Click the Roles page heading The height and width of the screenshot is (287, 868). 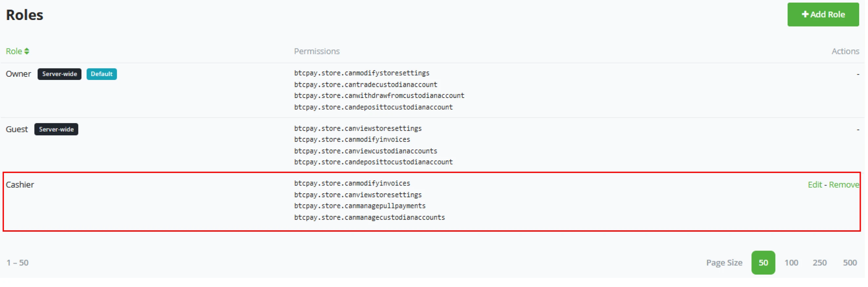click(25, 15)
